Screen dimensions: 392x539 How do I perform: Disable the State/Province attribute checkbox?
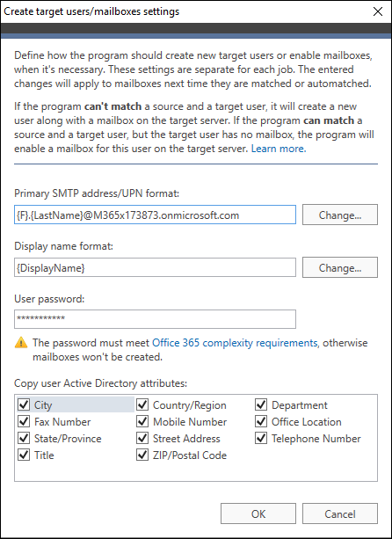(x=24, y=439)
